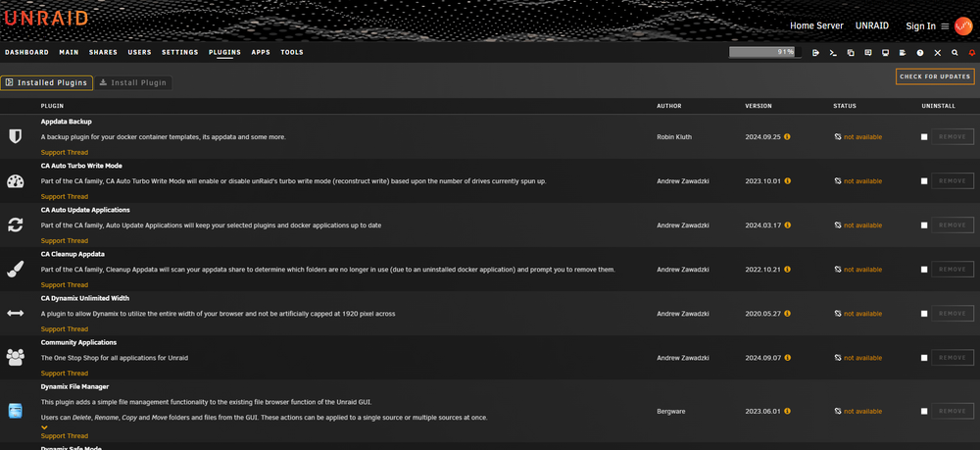Viewport: 980px width, 450px height.
Task: Open the Users menu
Action: [x=139, y=53]
